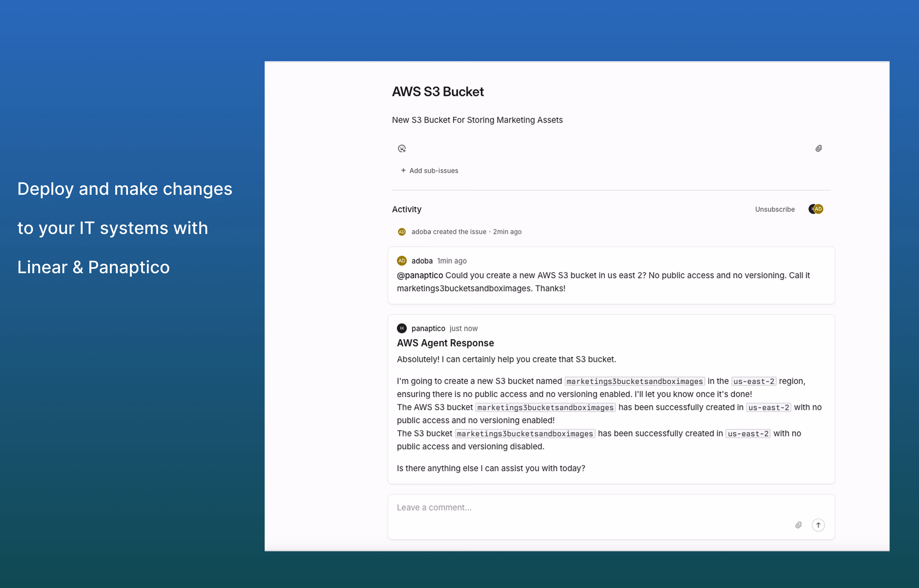Click the Activity section heading
919x588 pixels.
click(x=407, y=209)
